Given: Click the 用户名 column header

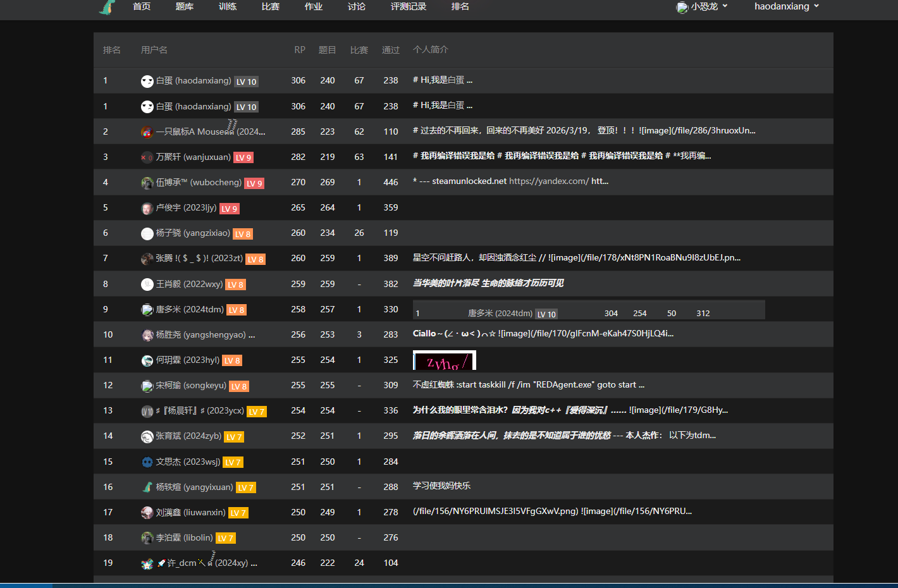Looking at the screenshot, I should point(154,50).
